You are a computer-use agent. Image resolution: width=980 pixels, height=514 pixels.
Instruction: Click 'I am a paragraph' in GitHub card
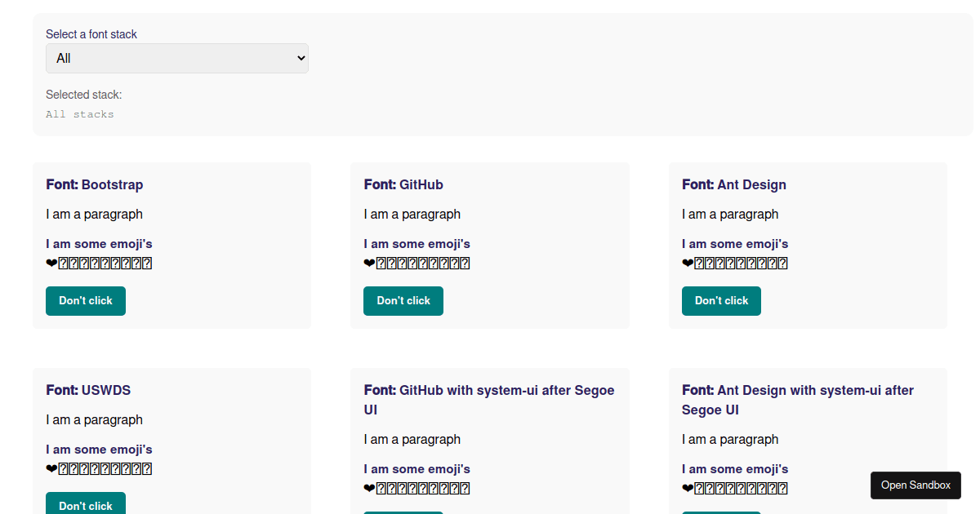click(x=412, y=215)
